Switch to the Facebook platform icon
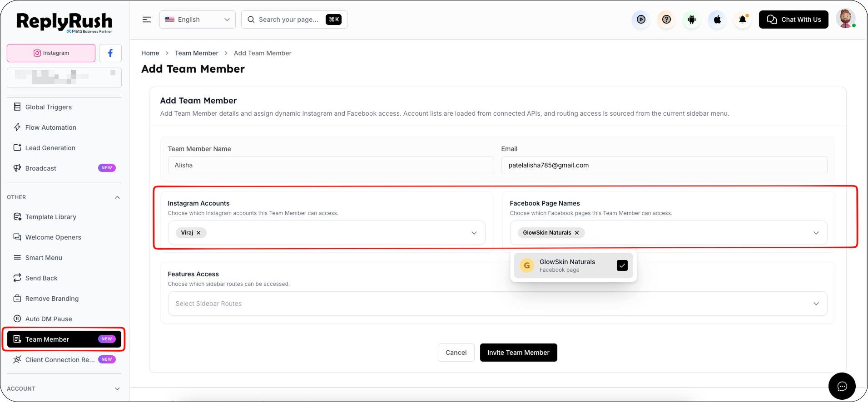This screenshot has width=868, height=402. (x=110, y=53)
